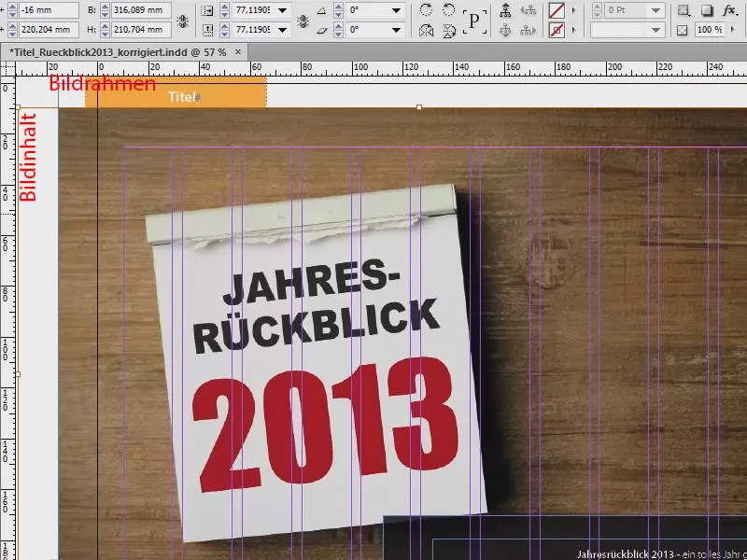Rotate selection 90° clockwise
Screen dimensions: 747x560
426,9
